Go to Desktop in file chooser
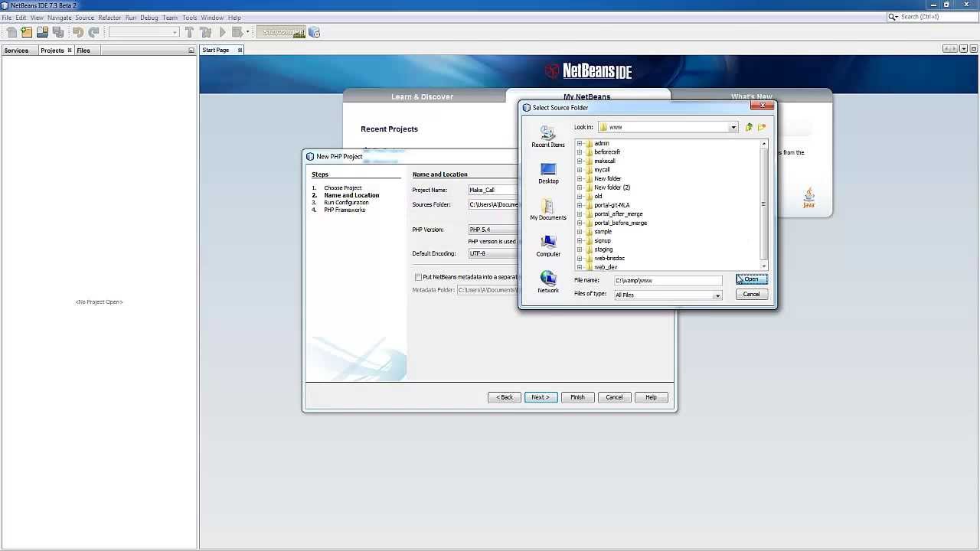The image size is (980, 551). point(548,173)
